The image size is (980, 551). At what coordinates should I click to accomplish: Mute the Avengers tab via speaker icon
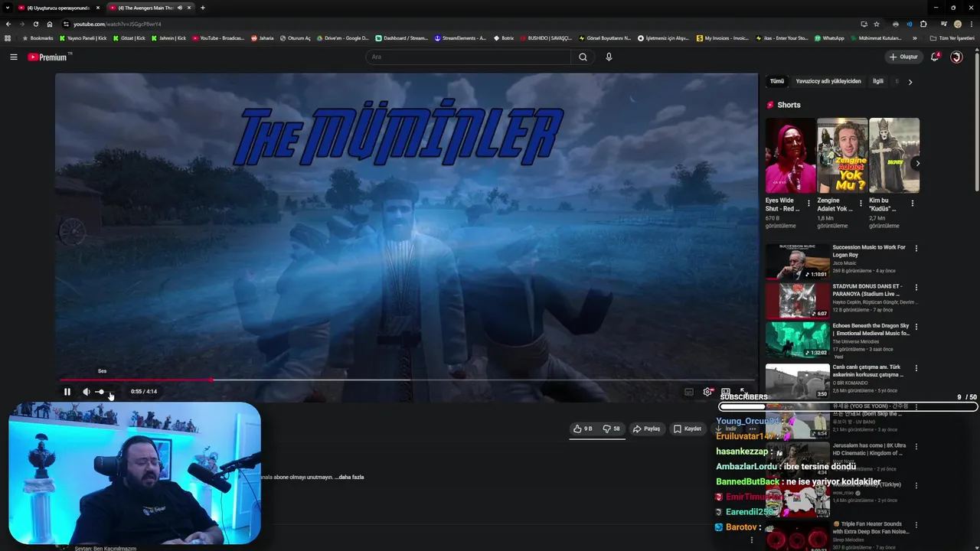[x=180, y=8]
